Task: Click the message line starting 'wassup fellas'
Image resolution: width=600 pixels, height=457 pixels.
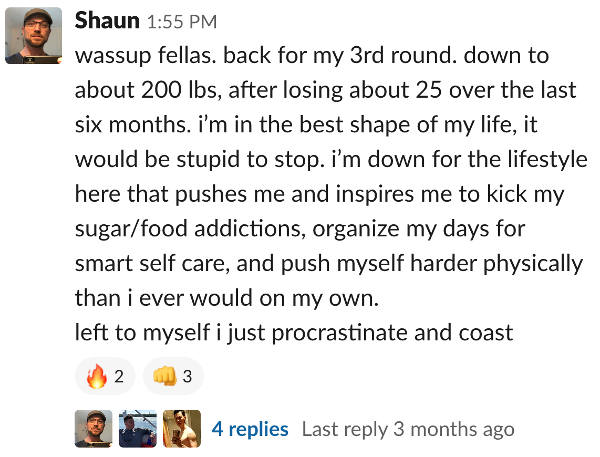Action: point(312,56)
